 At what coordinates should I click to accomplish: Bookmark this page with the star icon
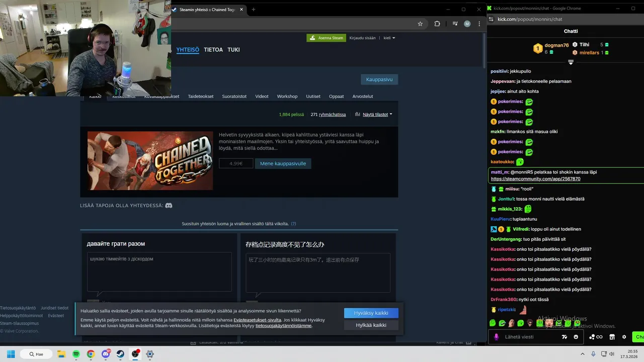420,24
